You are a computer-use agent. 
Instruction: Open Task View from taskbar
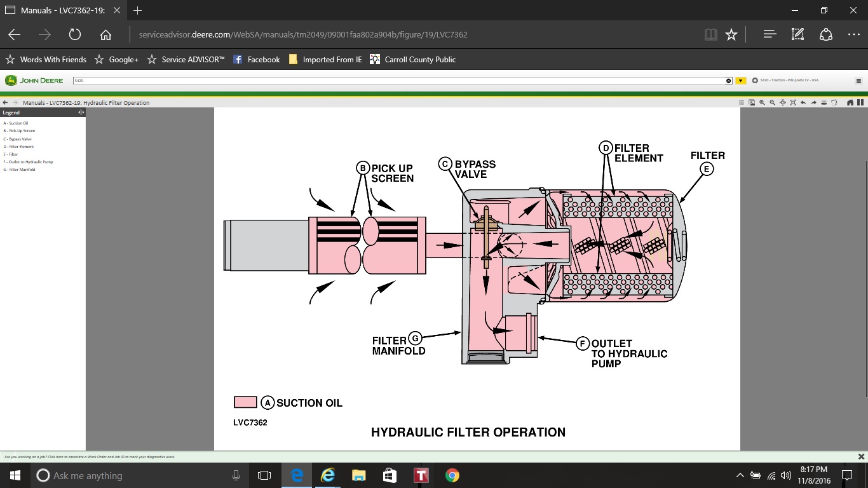pos(264,475)
